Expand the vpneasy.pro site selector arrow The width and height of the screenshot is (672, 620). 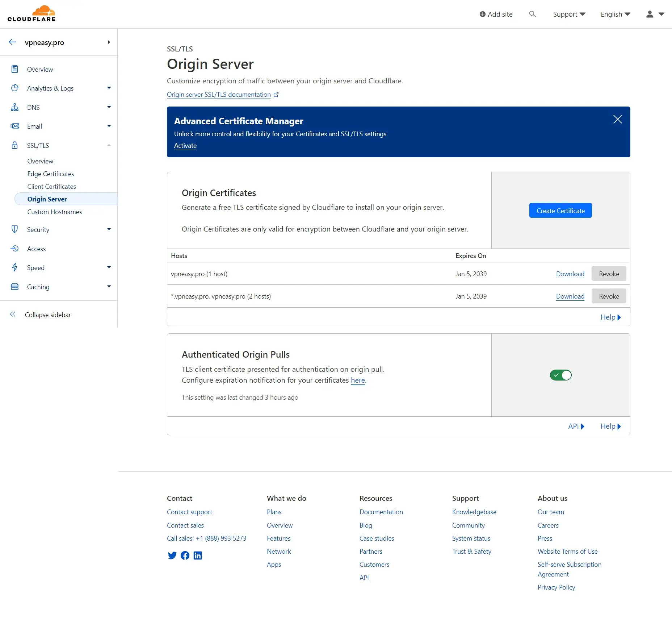109,42
